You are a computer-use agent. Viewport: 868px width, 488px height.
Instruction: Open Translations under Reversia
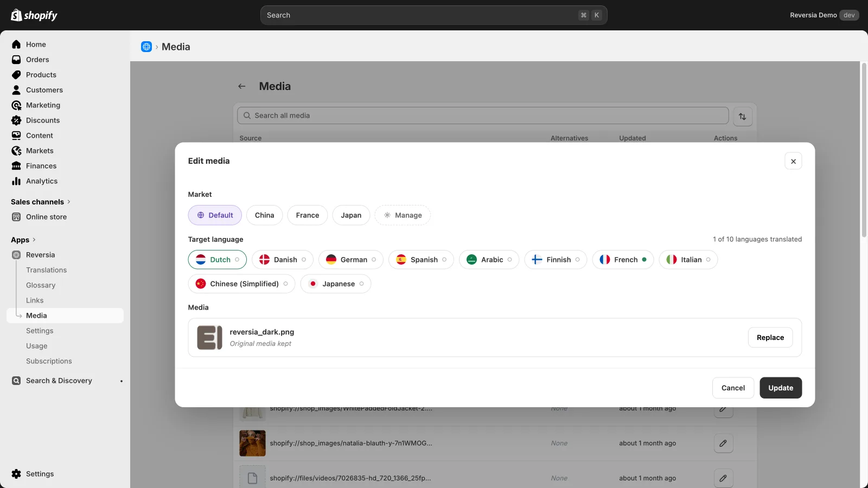(47, 270)
